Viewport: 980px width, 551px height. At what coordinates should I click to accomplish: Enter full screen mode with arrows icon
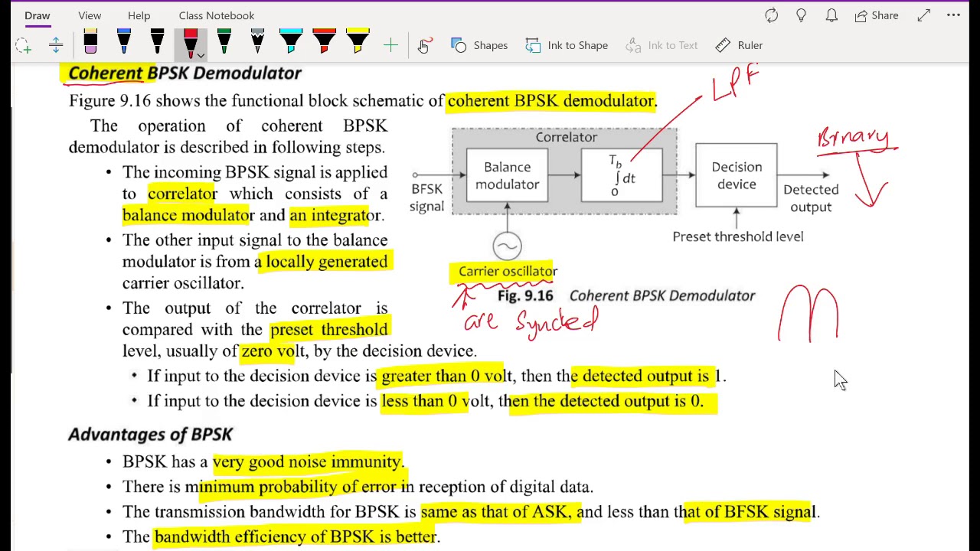pyautogui.click(x=924, y=15)
